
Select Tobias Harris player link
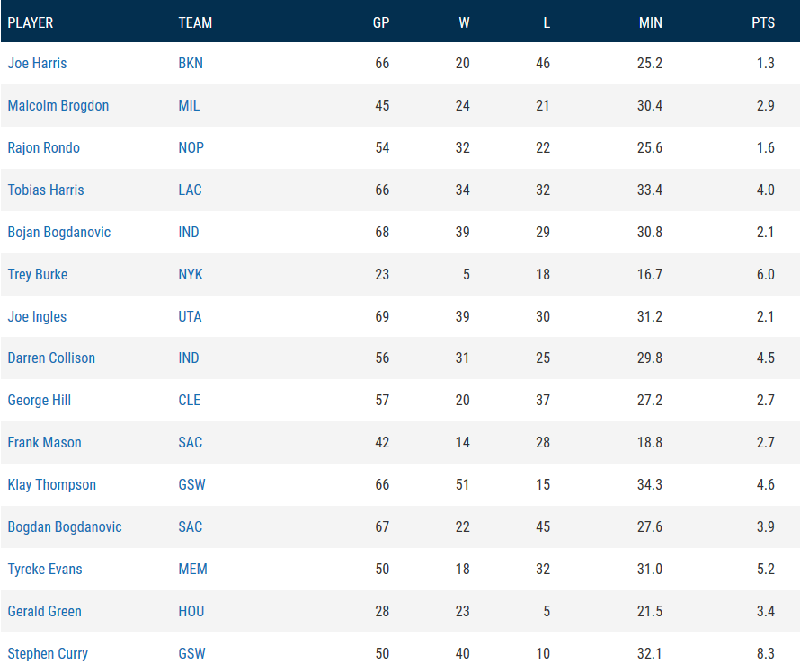pos(46,190)
